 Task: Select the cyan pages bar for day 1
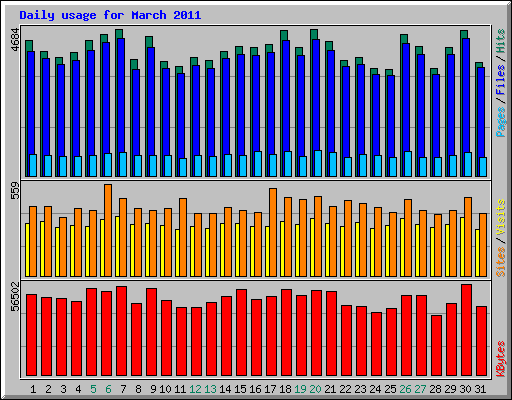(33, 165)
